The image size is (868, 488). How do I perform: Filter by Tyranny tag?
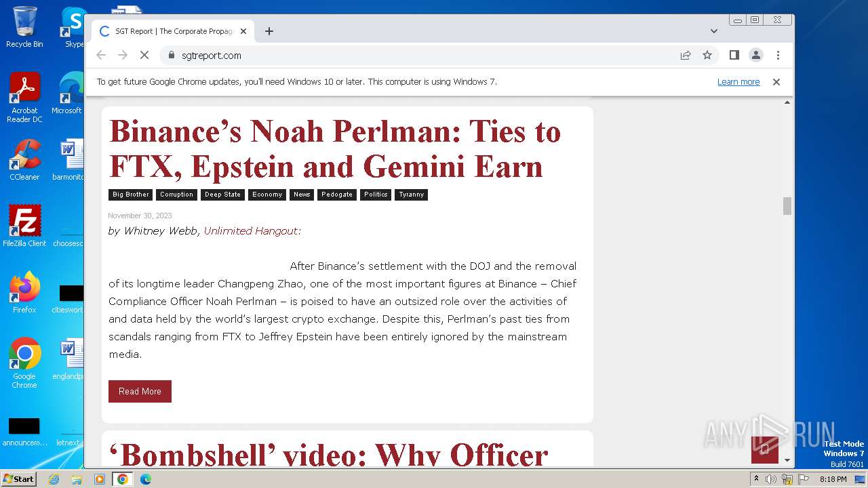[412, 195]
